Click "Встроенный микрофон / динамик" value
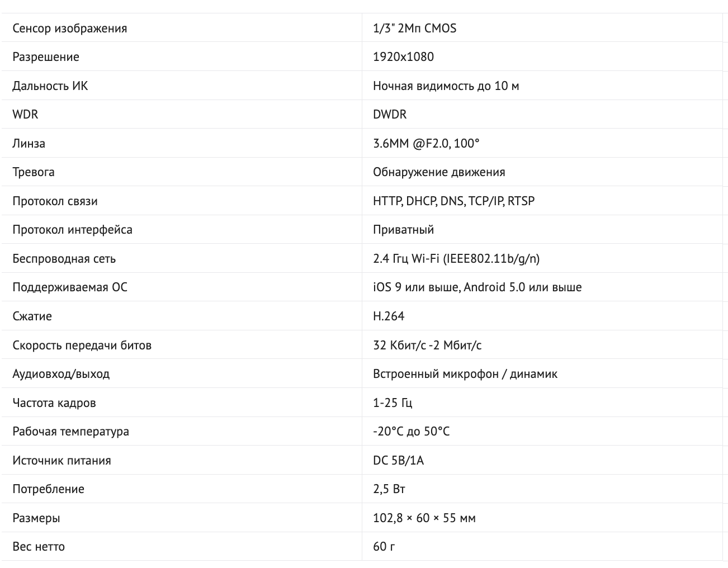This screenshot has width=728, height=568. click(465, 374)
